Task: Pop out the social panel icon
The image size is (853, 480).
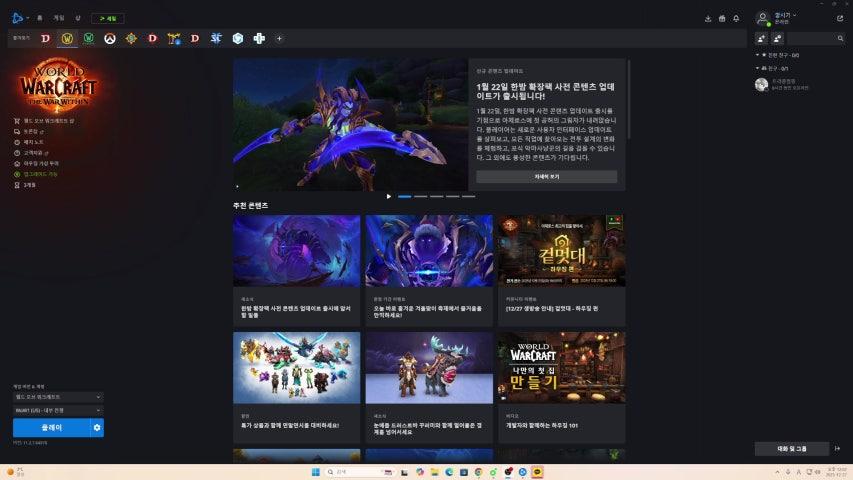Action: [x=840, y=18]
